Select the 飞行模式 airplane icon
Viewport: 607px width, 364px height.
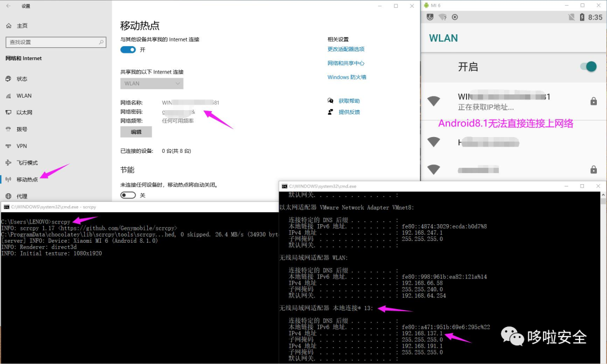pyautogui.click(x=8, y=162)
